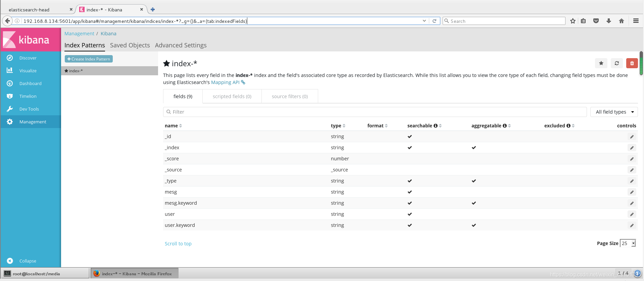Select scripted fields (0) tab
The height and width of the screenshot is (281, 644).
(232, 96)
